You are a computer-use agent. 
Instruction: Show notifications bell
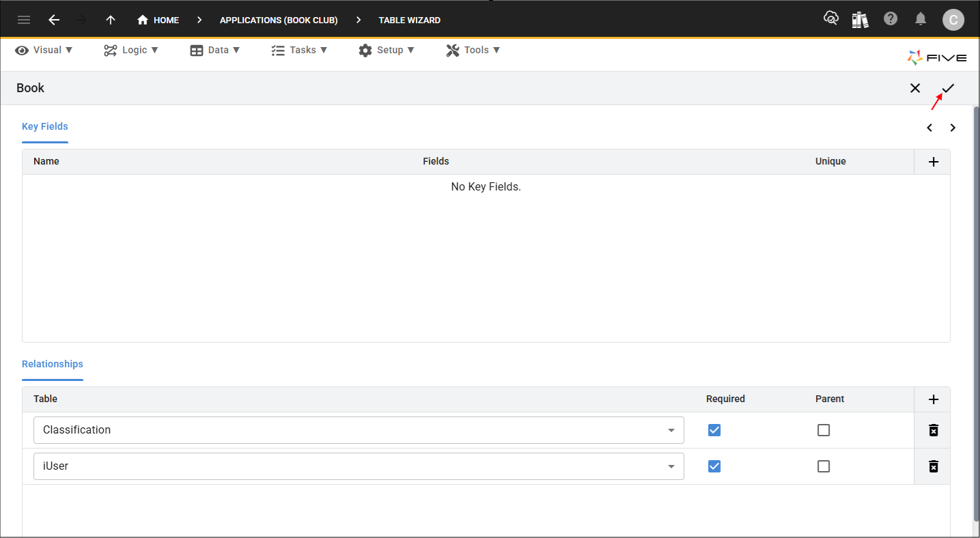click(x=921, y=18)
